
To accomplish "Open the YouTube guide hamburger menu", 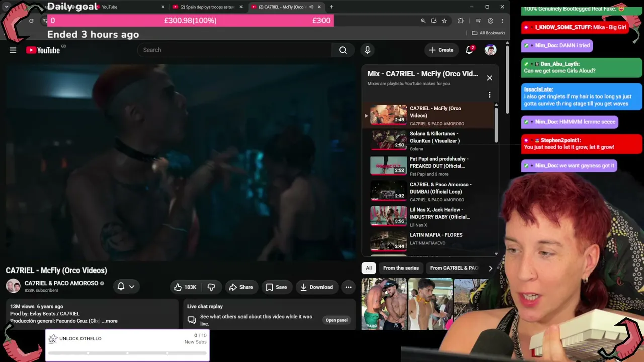I will click(13, 50).
